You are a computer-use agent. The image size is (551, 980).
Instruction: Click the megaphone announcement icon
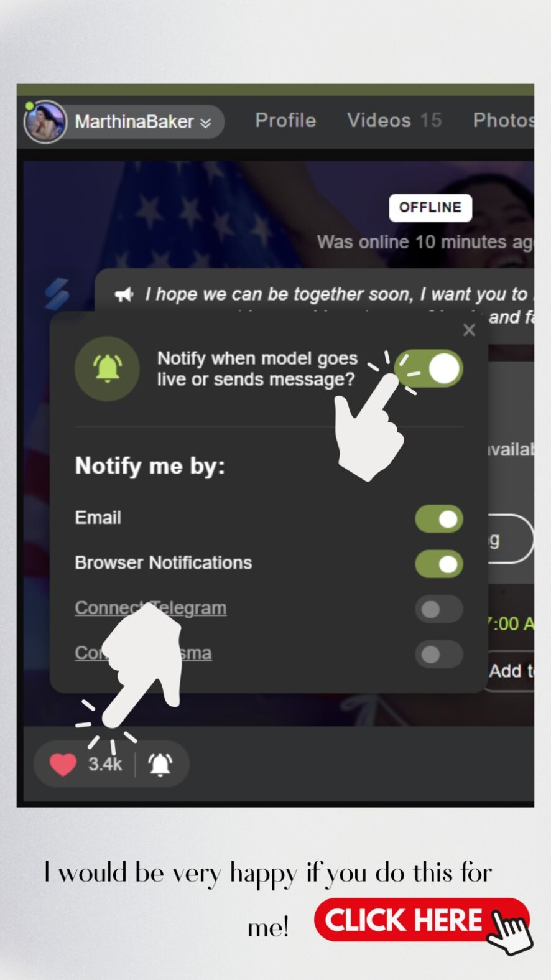(x=124, y=294)
